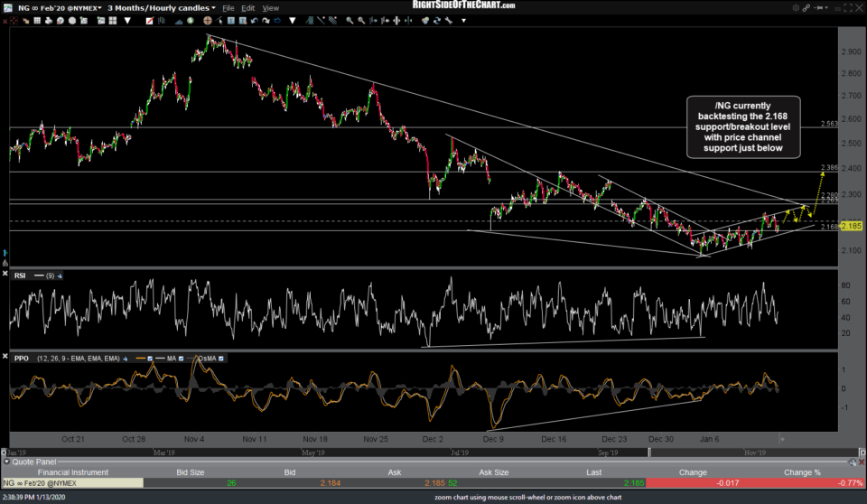Open the Edit menu

click(250, 8)
